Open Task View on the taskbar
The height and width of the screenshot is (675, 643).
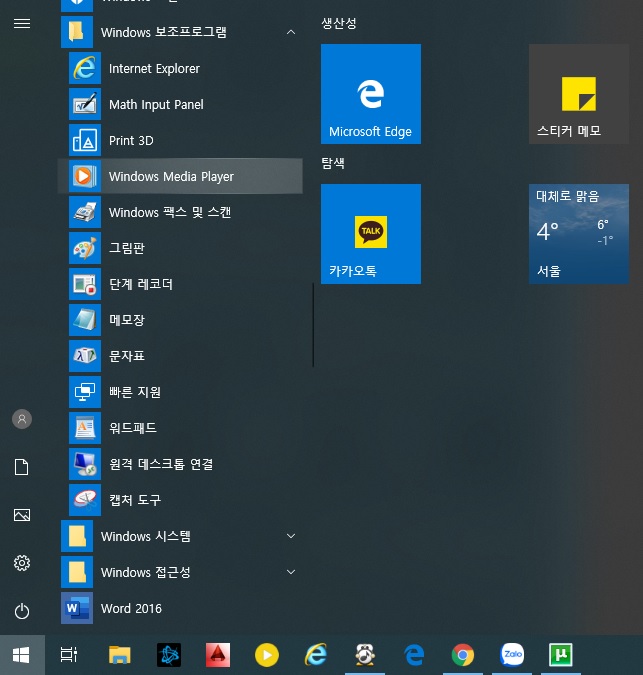[x=69, y=655]
